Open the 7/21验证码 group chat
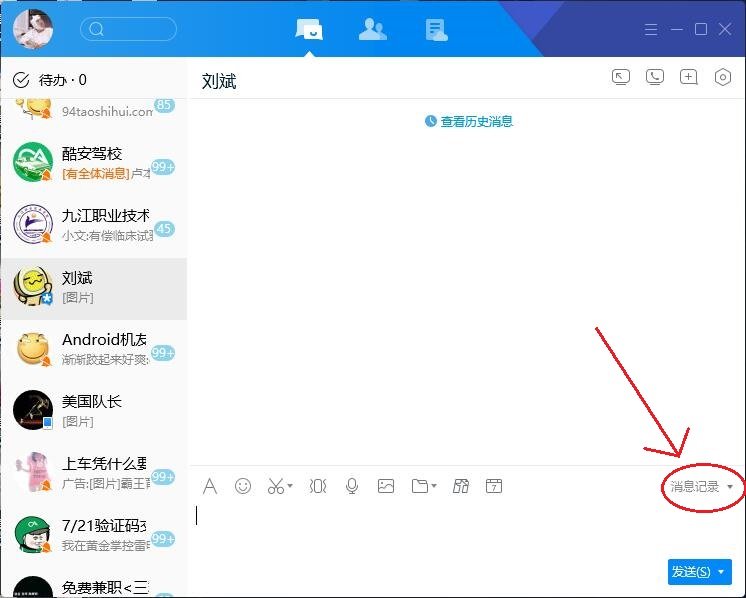The width and height of the screenshot is (746, 598). coord(94,535)
